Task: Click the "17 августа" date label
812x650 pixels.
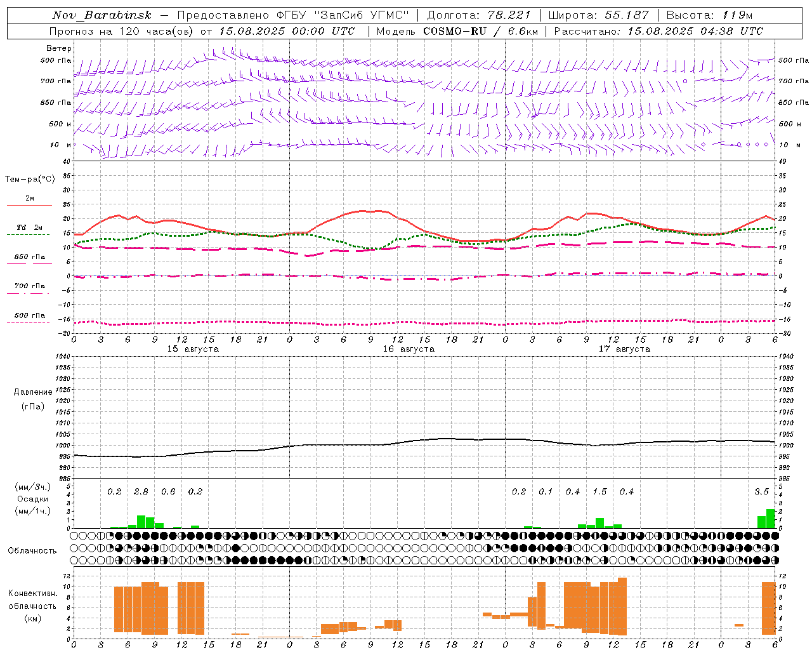Action: pyautogui.click(x=624, y=349)
